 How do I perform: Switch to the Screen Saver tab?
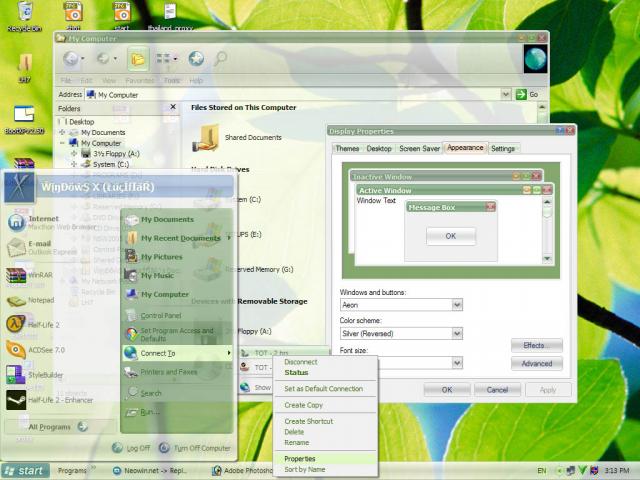(419, 149)
